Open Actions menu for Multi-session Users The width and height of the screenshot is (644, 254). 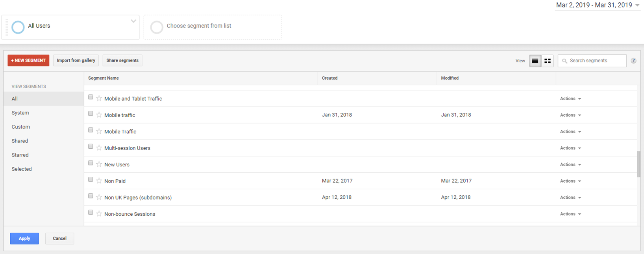coord(570,148)
